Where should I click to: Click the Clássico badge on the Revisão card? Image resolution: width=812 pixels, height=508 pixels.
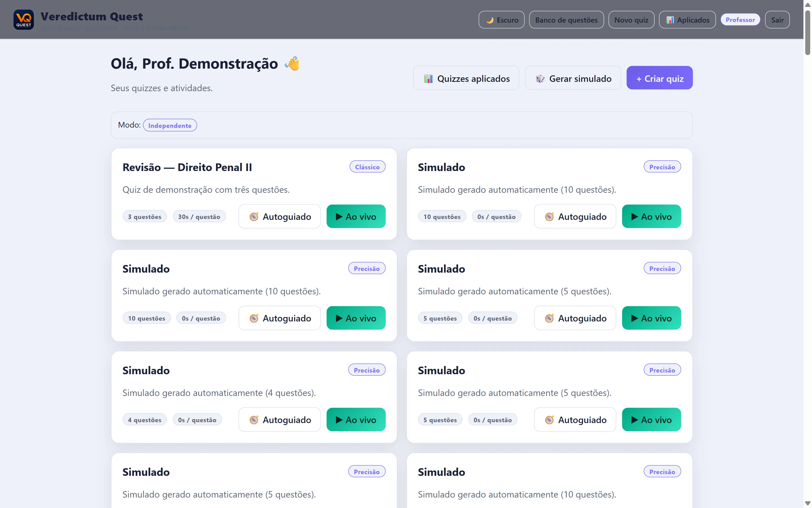tap(367, 167)
